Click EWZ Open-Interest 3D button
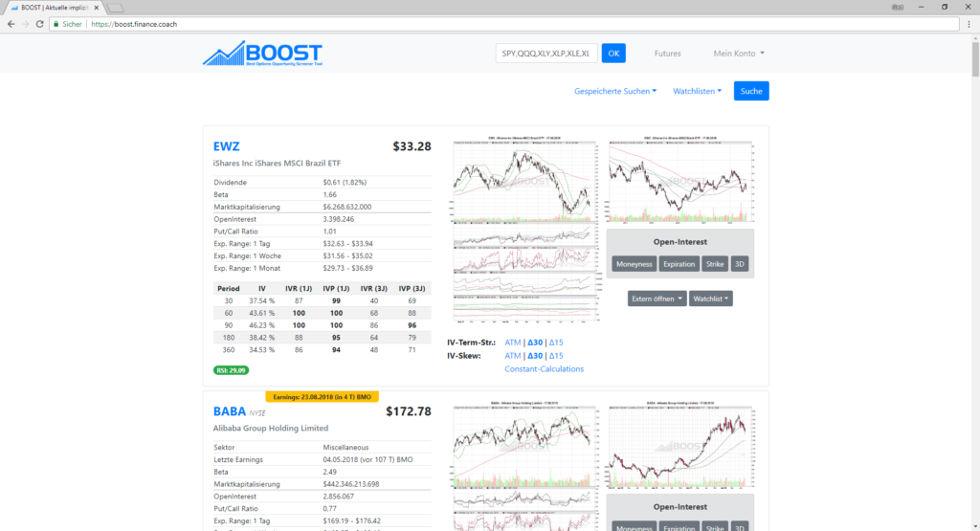This screenshot has width=980, height=531. tap(740, 264)
